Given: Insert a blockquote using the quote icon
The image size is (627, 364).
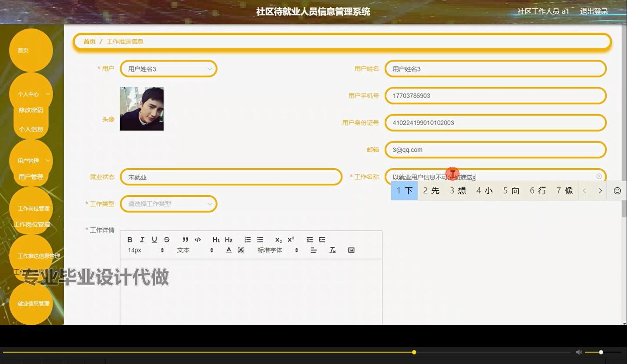Looking at the screenshot, I should coord(185,239).
